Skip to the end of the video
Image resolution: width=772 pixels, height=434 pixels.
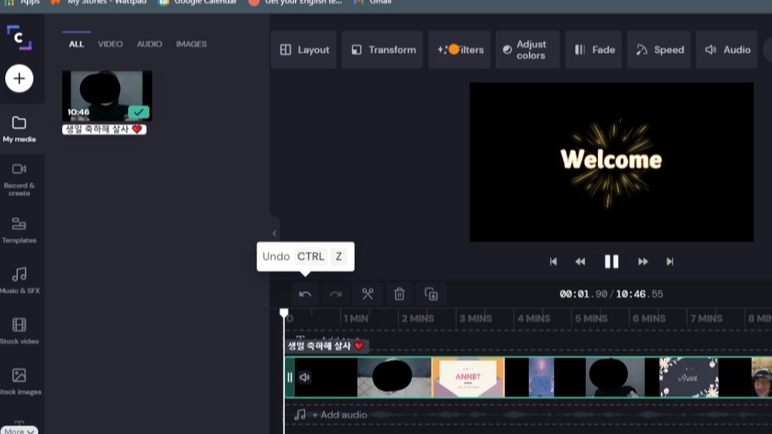pos(670,262)
